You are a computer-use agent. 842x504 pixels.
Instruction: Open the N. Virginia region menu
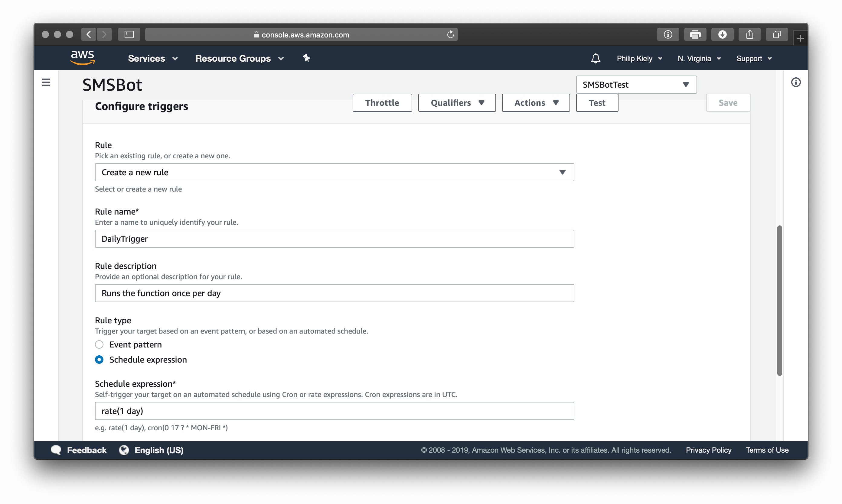tap(699, 58)
